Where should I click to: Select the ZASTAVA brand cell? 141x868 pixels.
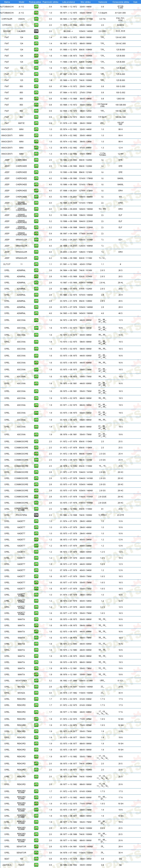tap(7, 865)
